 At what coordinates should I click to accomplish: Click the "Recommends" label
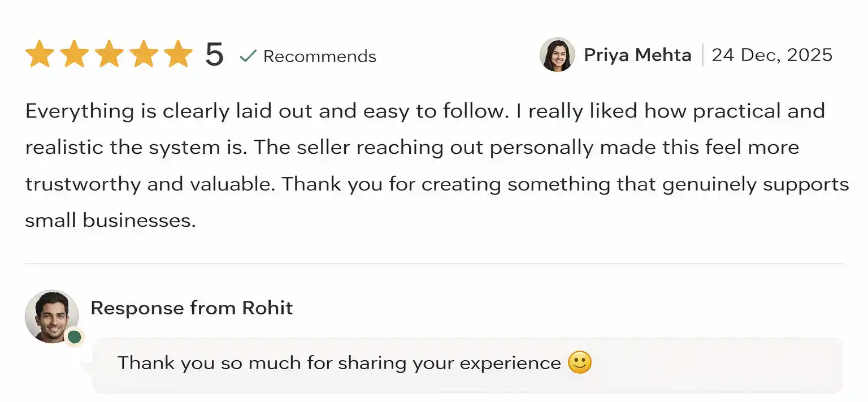pos(320,56)
